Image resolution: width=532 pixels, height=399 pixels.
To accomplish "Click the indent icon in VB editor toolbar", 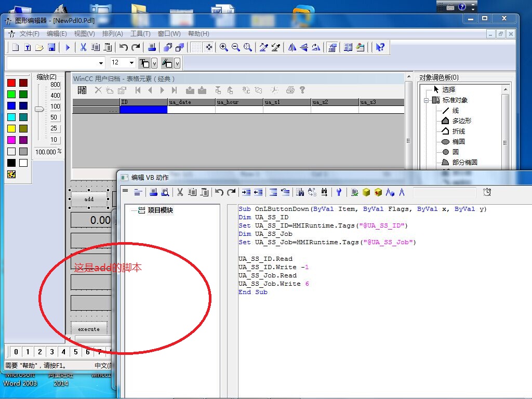I will (x=246, y=192).
